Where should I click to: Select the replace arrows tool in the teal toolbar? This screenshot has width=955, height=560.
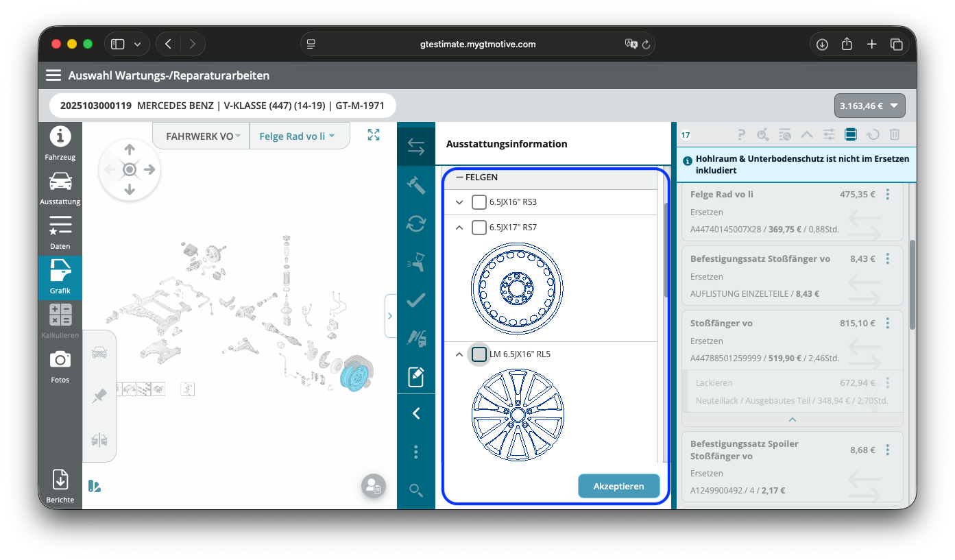click(416, 147)
